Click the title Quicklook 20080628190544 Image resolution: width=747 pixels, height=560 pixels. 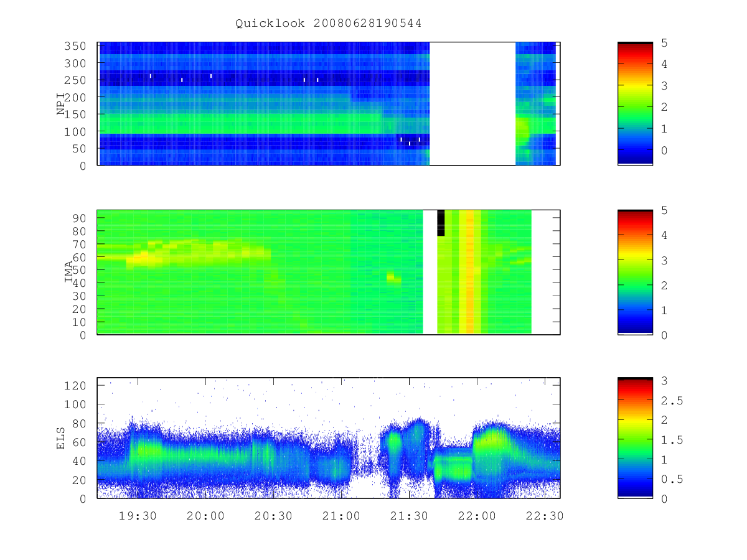pyautogui.click(x=328, y=24)
